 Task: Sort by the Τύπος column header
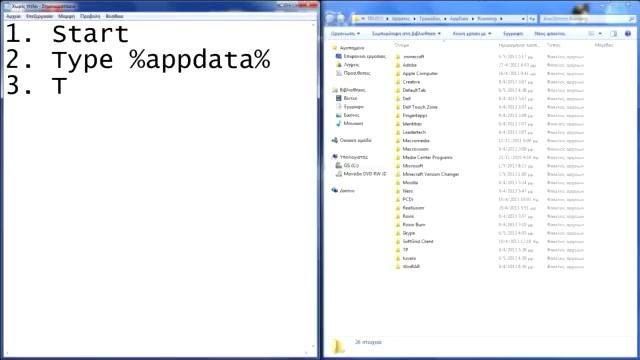(x=553, y=45)
